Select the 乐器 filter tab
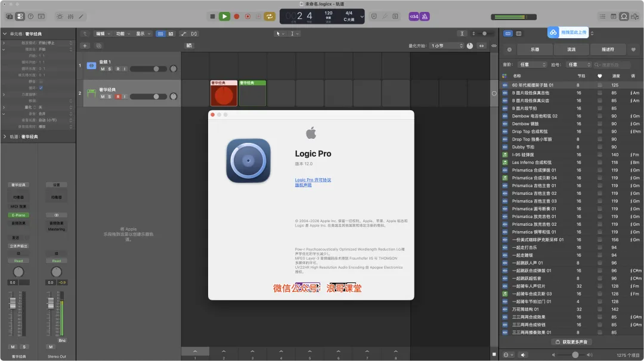Image resolution: width=644 pixels, height=361 pixels. point(534,49)
